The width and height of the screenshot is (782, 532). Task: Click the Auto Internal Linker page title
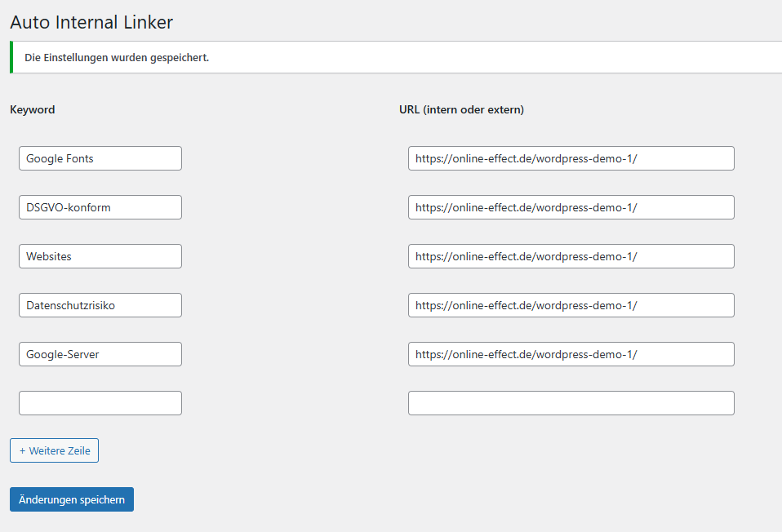[x=91, y=22]
